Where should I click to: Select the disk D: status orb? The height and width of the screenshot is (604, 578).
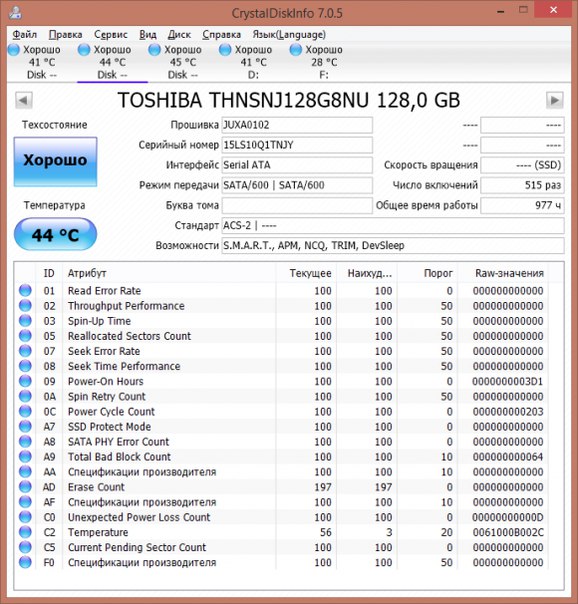pos(225,50)
